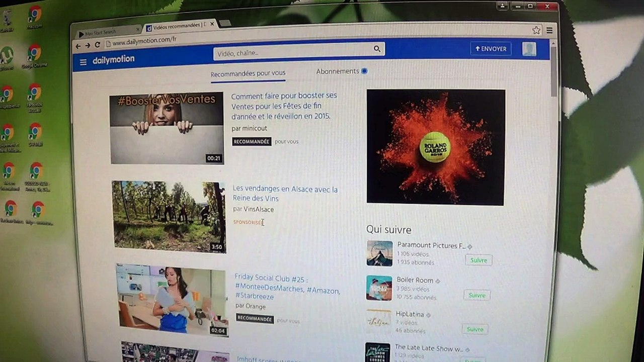Click the RECOMMANDÉE badge under Orange
The width and height of the screenshot is (644, 362).
click(255, 319)
